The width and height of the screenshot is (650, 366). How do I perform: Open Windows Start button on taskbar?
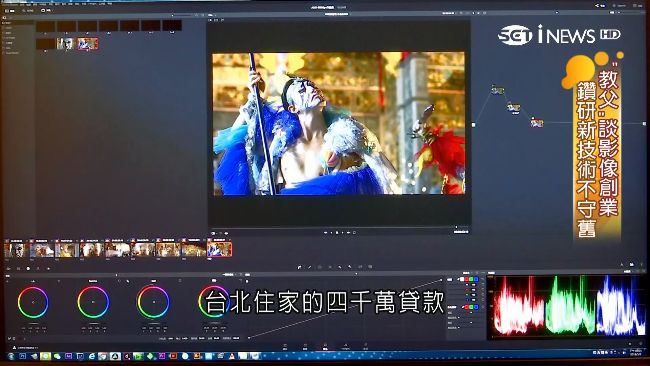[x=11, y=356]
